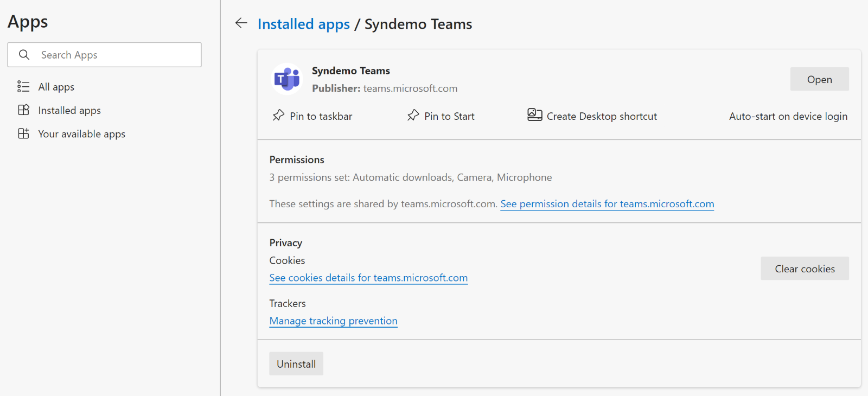
Task: Click the Apps heading in sidebar
Action: [28, 22]
